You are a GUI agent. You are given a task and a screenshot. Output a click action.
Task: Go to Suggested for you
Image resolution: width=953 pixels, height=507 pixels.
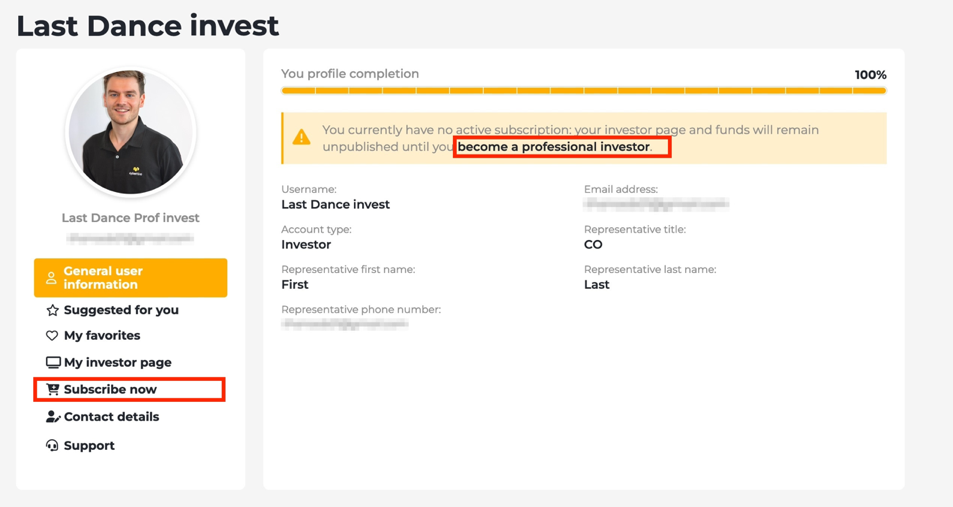click(x=121, y=310)
